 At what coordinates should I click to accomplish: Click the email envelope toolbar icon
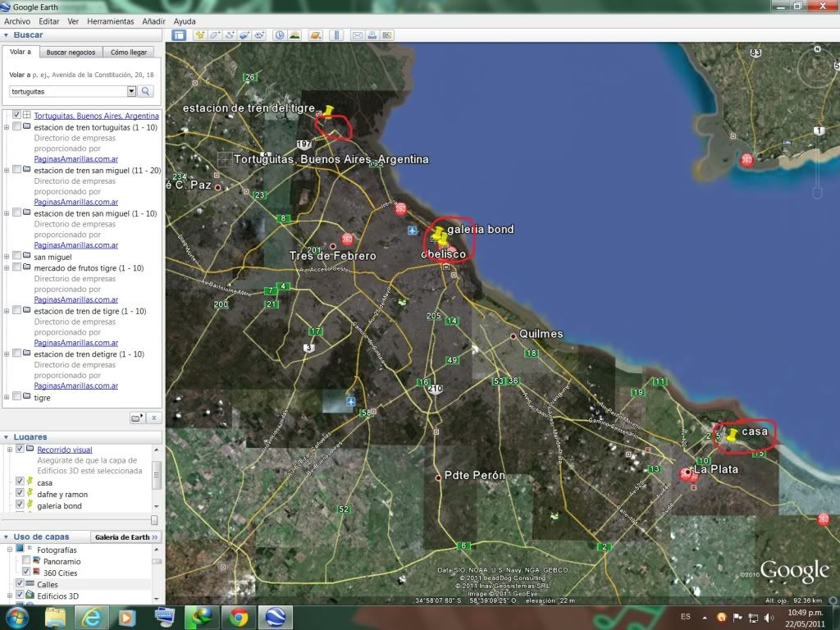click(x=358, y=35)
